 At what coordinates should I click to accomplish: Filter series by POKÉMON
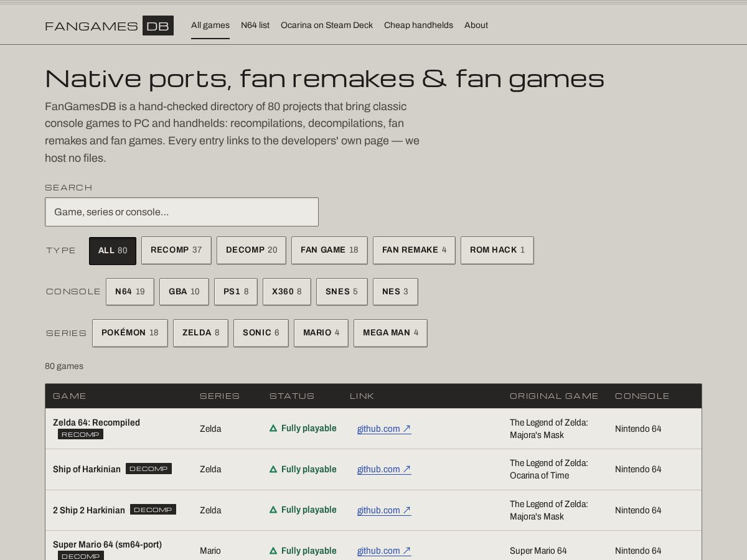point(130,333)
